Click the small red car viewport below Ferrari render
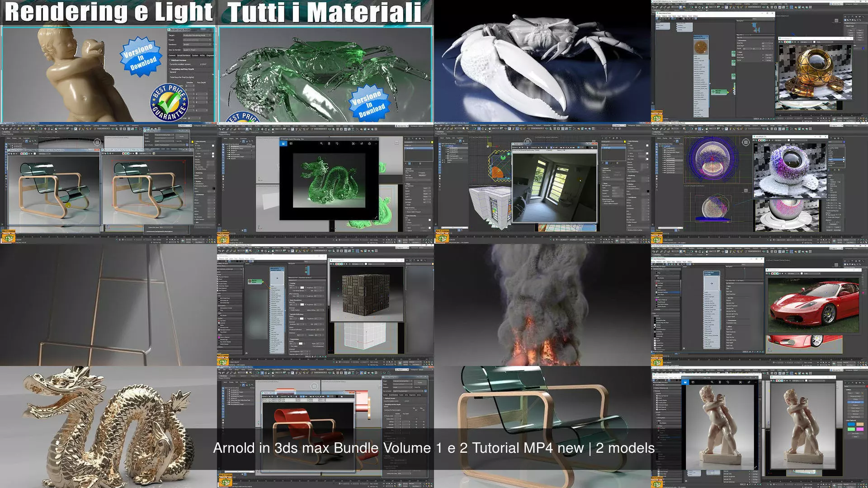The height and width of the screenshot is (488, 868). pos(804,344)
